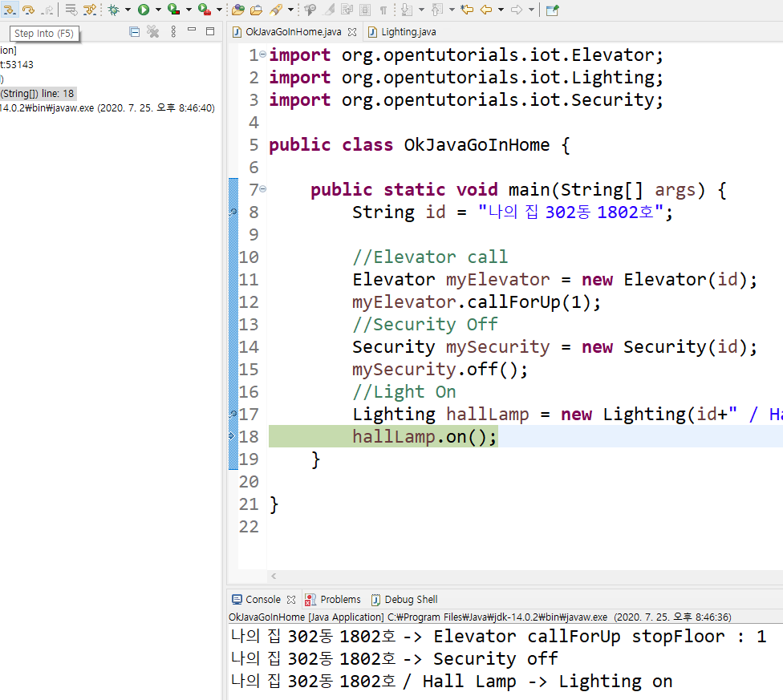The width and height of the screenshot is (783, 700).
Task: Toggle Word Wrap toolbar icon
Action: tap(347, 10)
